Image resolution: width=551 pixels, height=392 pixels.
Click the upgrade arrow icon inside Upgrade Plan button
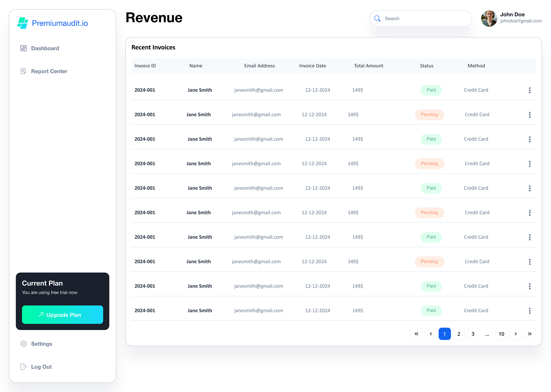coord(41,315)
